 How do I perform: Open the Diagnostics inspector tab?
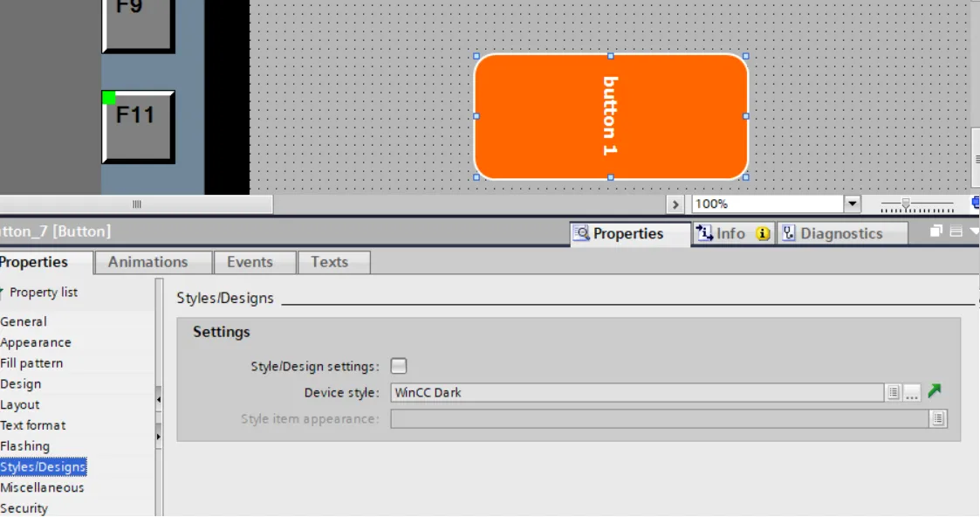click(841, 233)
